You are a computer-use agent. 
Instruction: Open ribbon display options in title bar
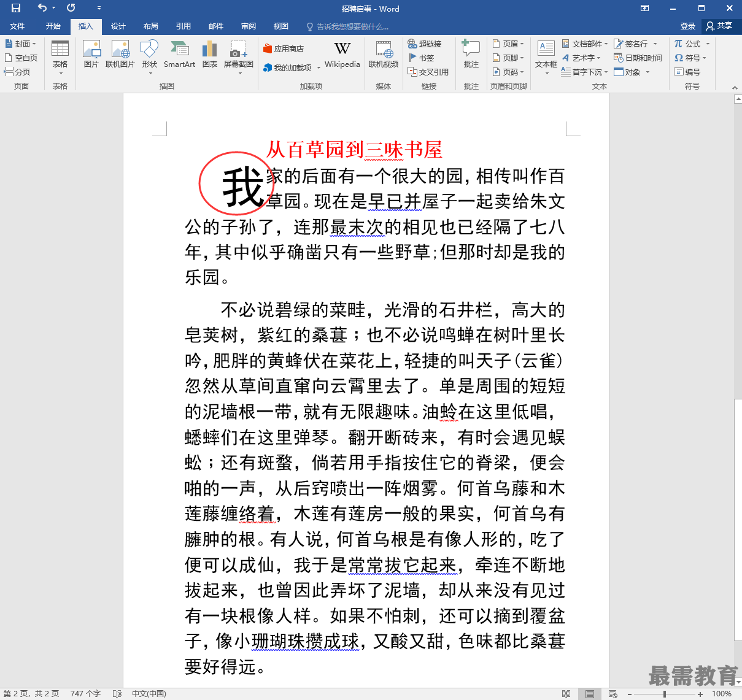[x=644, y=8]
